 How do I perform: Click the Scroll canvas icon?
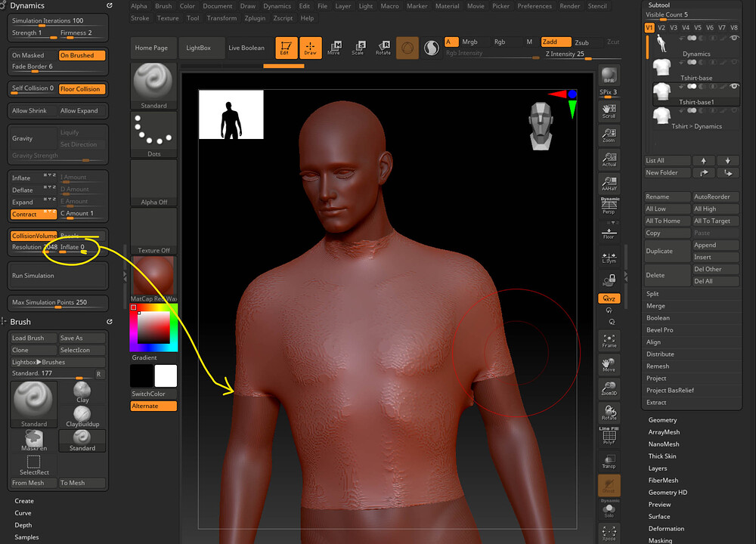click(609, 111)
